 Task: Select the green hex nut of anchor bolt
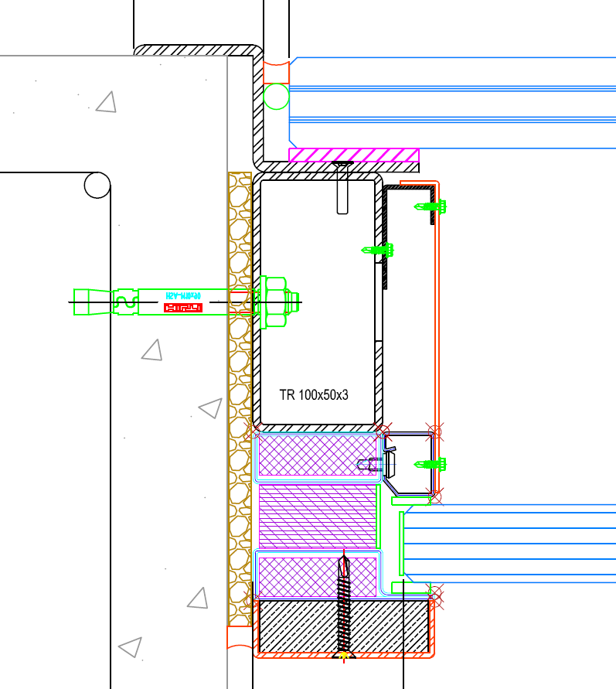(273, 302)
